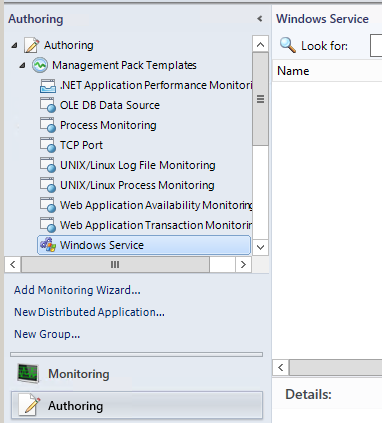The image size is (382, 423).
Task: Click the navigation buttons splitter grip
Action: coord(137,354)
